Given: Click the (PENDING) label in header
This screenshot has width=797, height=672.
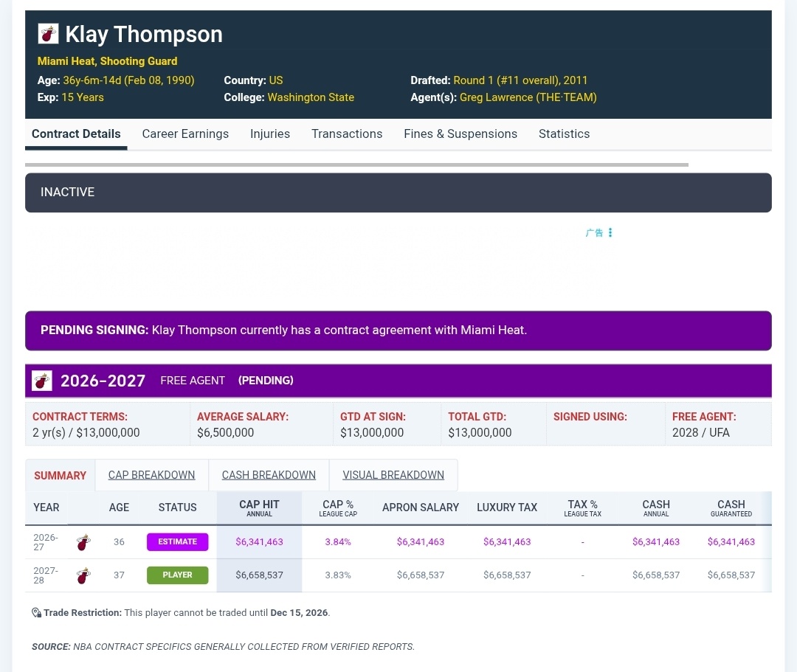Looking at the screenshot, I should 266,381.
